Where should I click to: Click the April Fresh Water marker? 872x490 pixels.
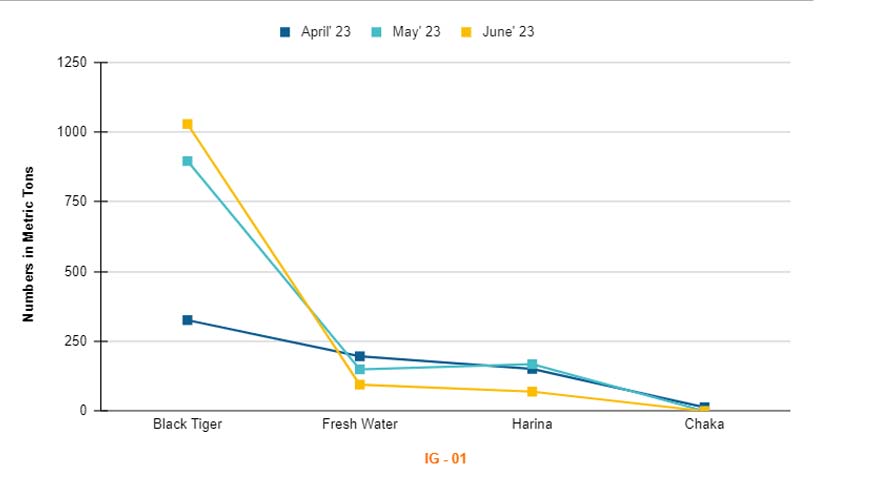coord(360,356)
